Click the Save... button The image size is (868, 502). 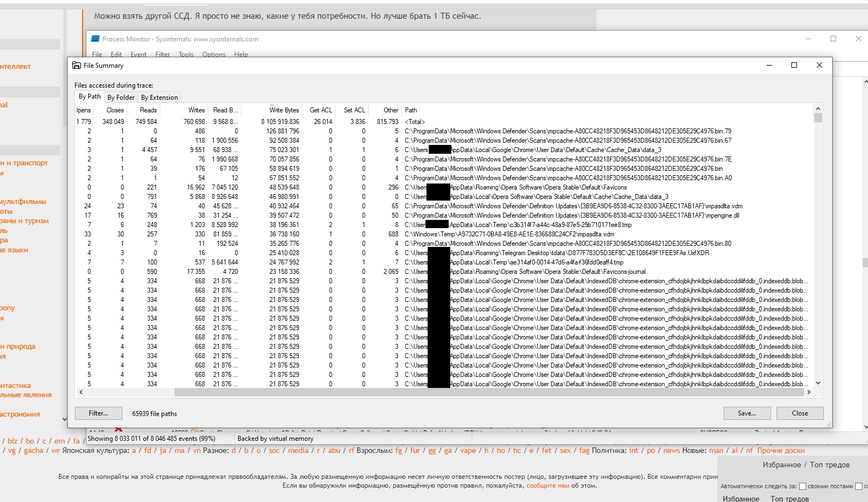click(x=747, y=413)
